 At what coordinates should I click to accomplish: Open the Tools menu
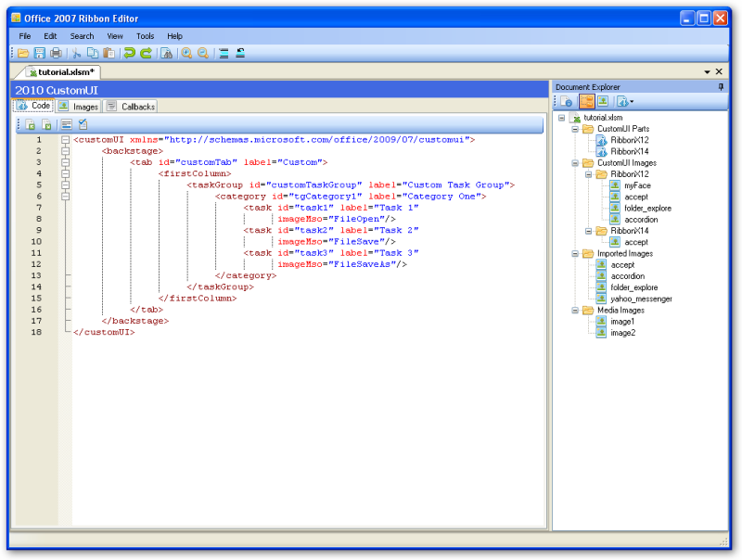[145, 36]
